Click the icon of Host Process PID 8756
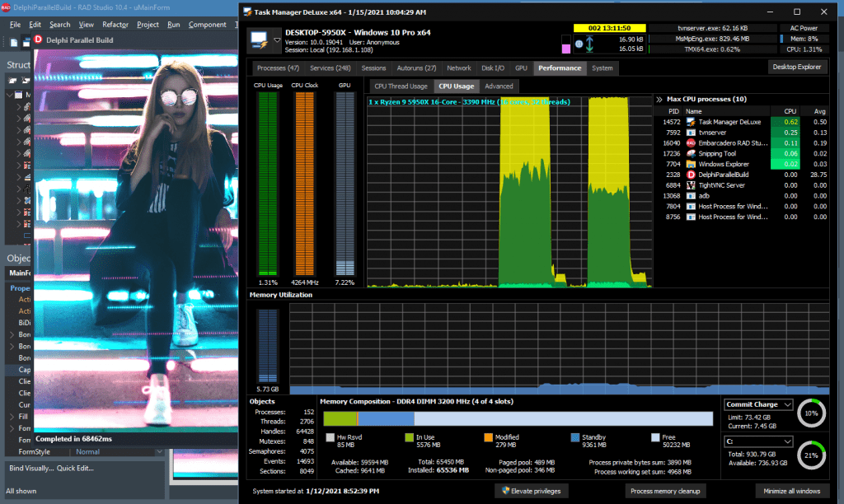The height and width of the screenshot is (504, 844). click(x=691, y=217)
